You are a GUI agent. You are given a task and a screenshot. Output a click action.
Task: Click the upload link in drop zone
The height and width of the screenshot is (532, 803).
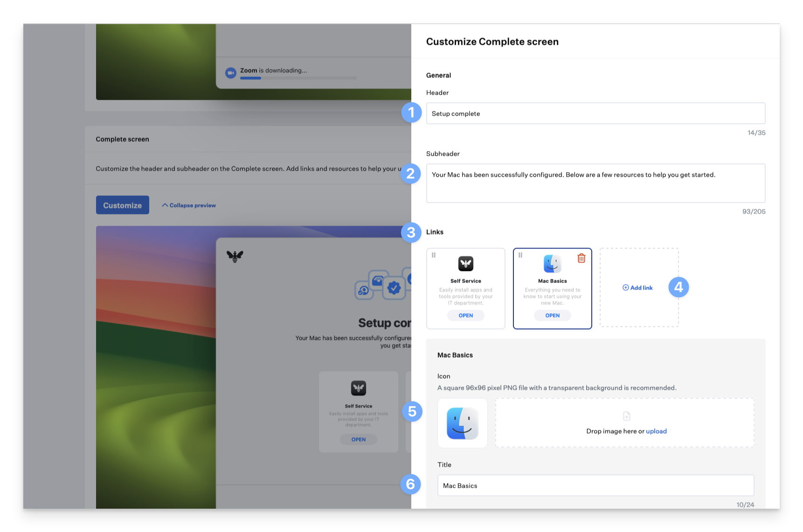[656, 431]
